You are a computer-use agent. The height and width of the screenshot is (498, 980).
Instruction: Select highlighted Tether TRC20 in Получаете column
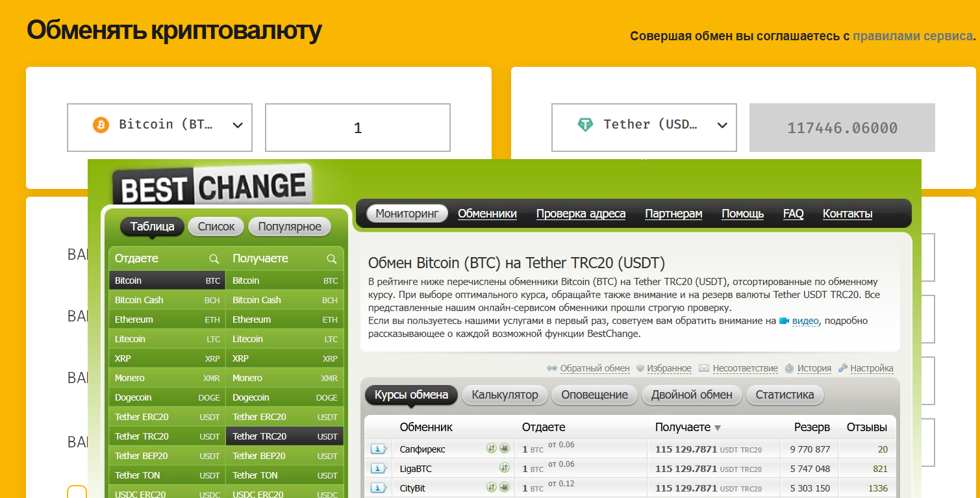coord(285,436)
